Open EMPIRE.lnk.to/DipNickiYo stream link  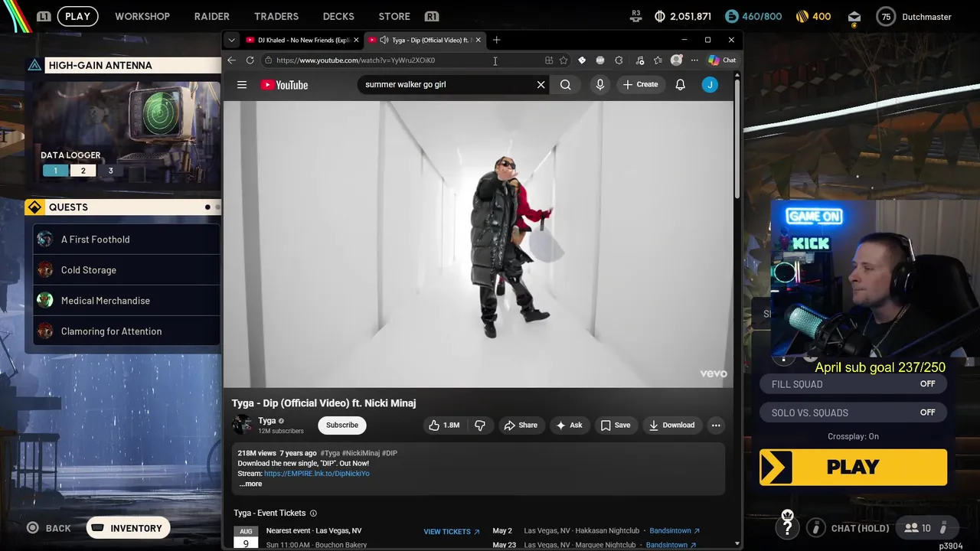(316, 474)
